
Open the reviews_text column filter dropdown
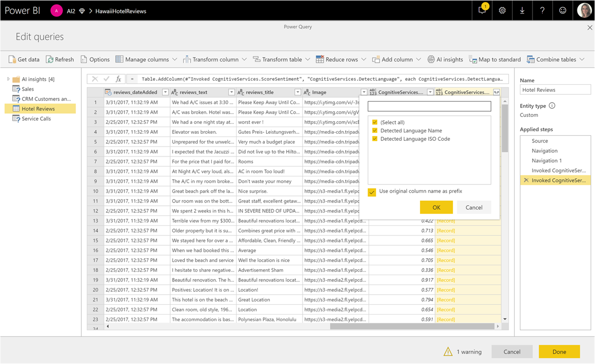click(x=232, y=92)
